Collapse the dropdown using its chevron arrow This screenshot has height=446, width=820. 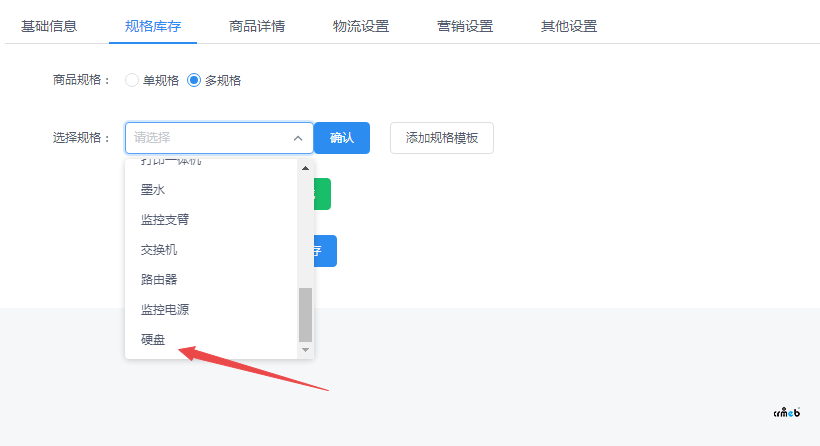point(298,138)
